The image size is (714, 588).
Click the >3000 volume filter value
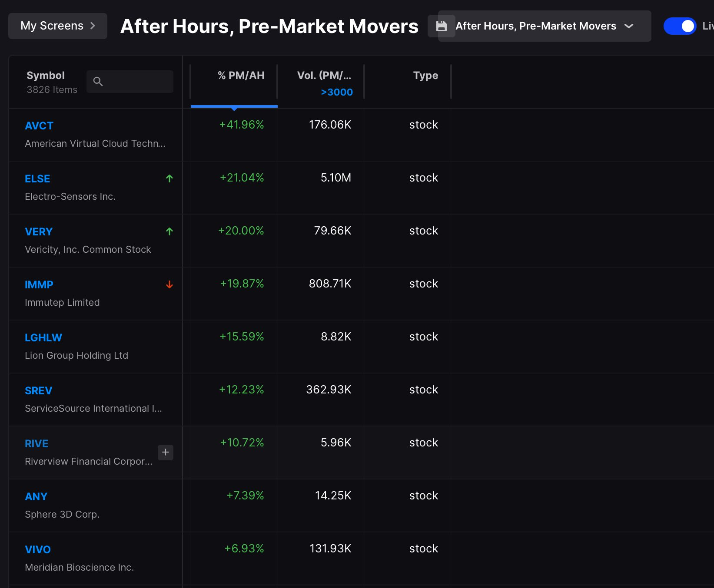click(337, 92)
